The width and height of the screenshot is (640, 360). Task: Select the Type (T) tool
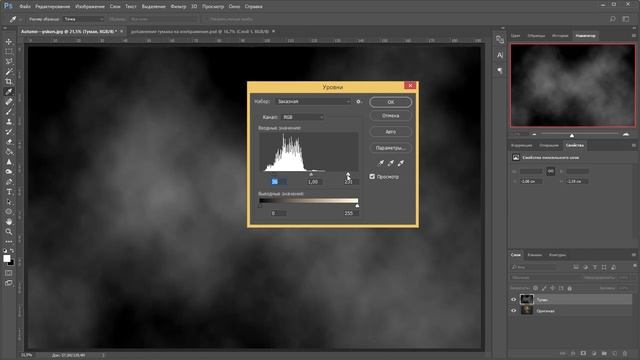(9, 192)
